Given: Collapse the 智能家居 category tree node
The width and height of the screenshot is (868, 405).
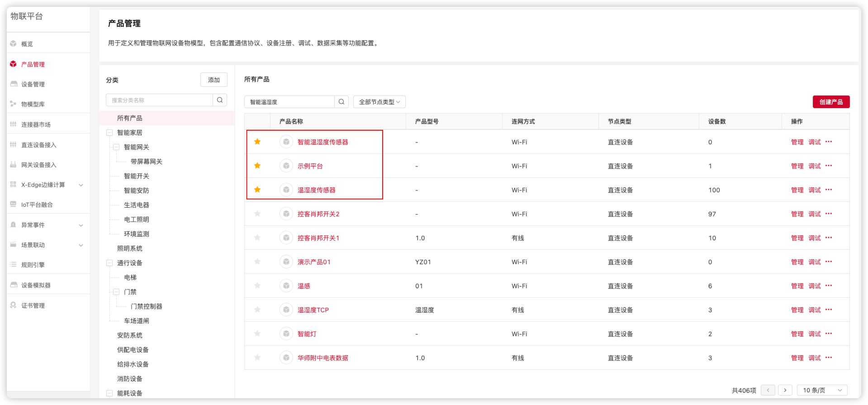Looking at the screenshot, I should pos(109,133).
